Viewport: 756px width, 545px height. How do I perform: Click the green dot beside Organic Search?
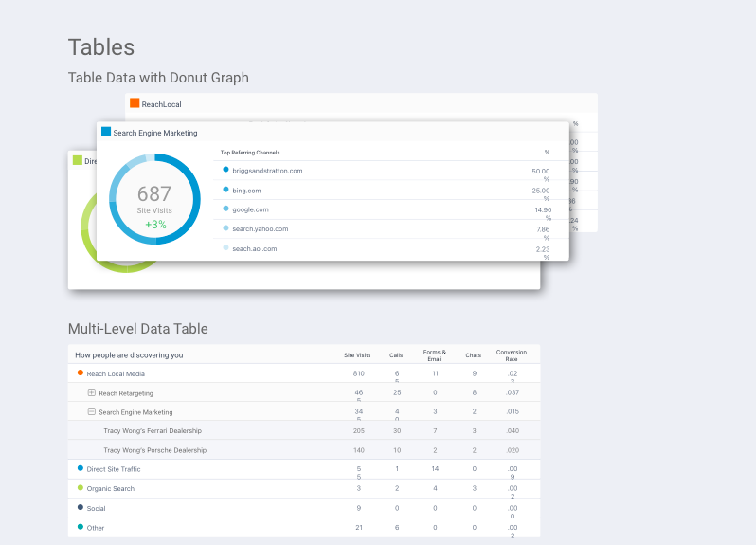[80, 488]
